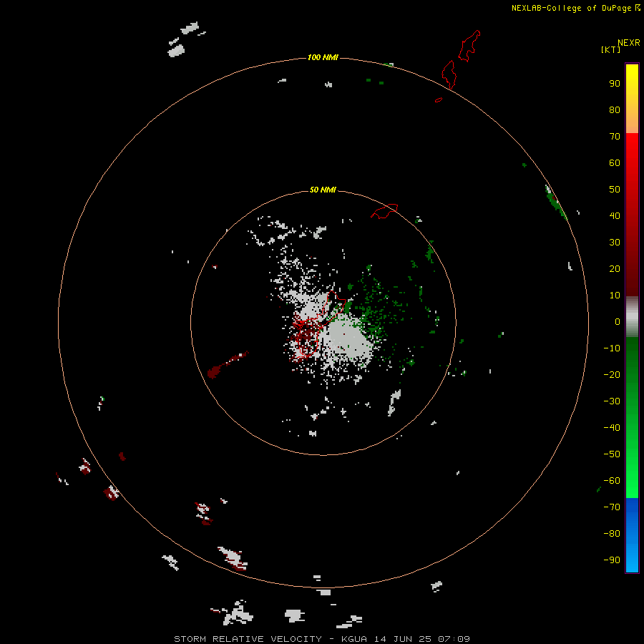Click the Guam island outline at the radar center
Image resolution: width=644 pixels, height=644 pixels.
pyautogui.click(x=318, y=324)
